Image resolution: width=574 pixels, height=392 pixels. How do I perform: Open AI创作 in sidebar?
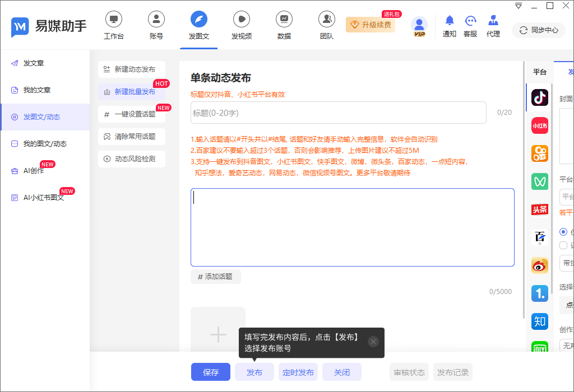[x=45, y=170]
